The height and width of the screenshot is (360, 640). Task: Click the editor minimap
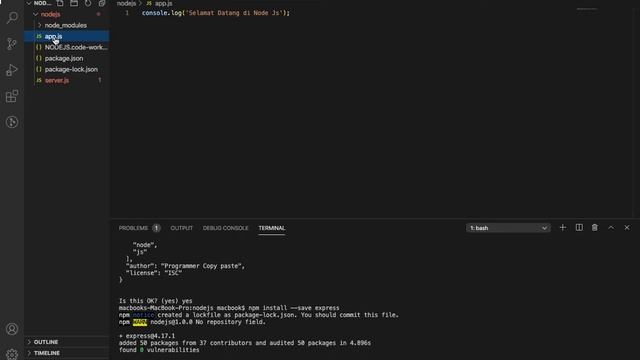(587, 9)
